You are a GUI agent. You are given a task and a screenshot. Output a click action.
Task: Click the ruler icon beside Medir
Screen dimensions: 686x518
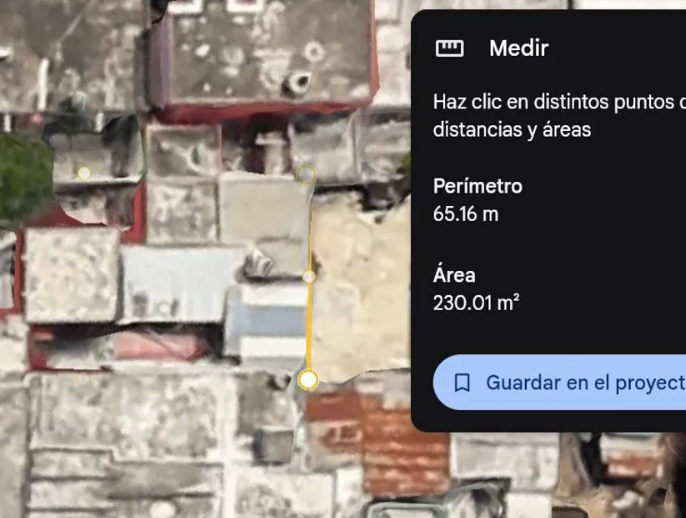(449, 48)
